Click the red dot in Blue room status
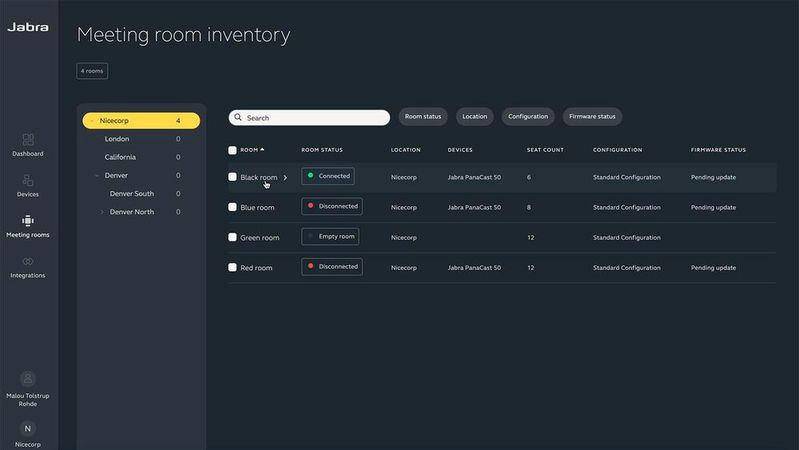This screenshot has height=450, width=799. (x=310, y=206)
